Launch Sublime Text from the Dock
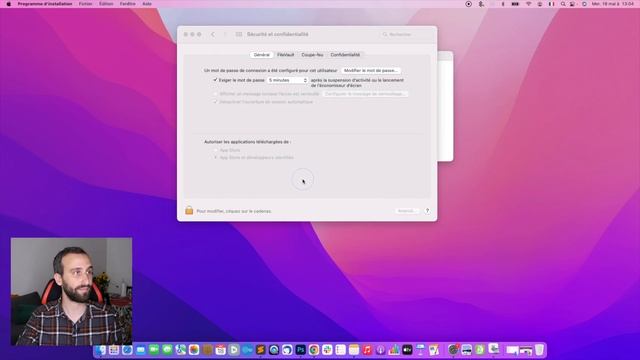Image resolution: width=640 pixels, height=360 pixels. point(261,350)
